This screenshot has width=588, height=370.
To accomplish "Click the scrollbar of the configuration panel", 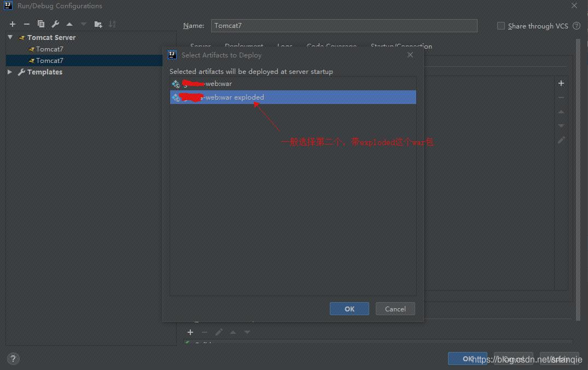I will [x=578, y=180].
